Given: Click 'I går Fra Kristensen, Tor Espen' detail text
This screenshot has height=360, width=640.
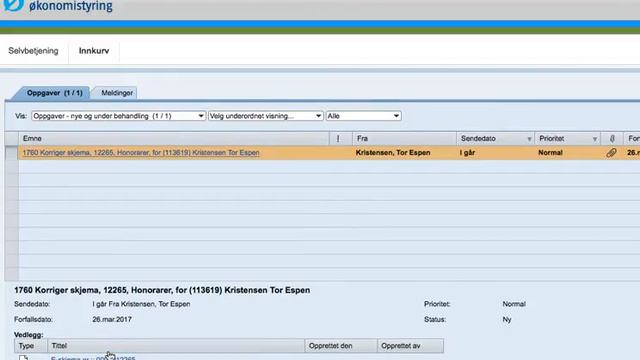Looking at the screenshot, I should tap(141, 304).
